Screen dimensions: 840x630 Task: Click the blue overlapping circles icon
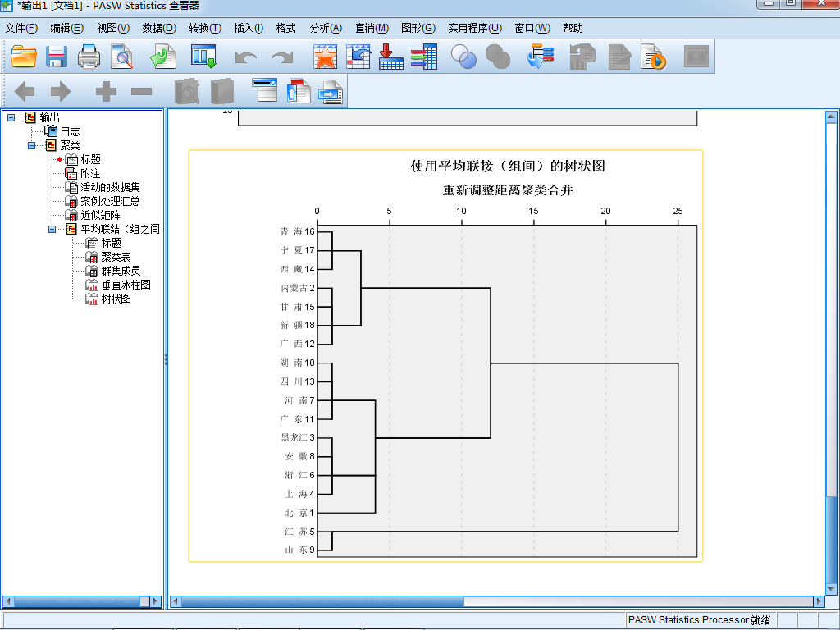coord(464,57)
